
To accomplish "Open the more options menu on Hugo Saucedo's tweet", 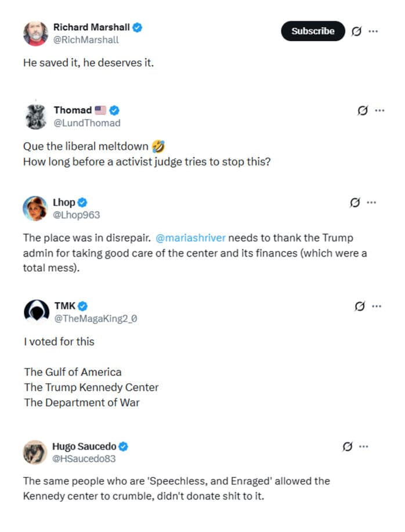I will pyautogui.click(x=364, y=447).
